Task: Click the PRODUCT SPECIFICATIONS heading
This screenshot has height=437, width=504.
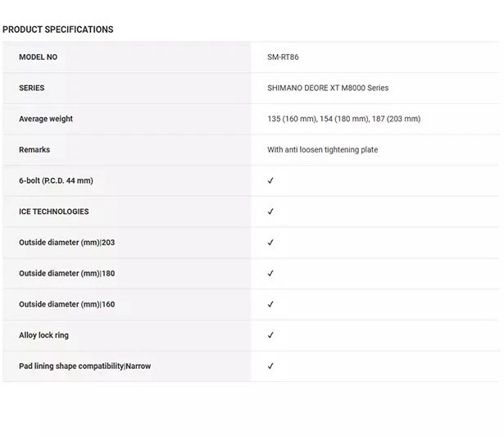Action: click(57, 30)
